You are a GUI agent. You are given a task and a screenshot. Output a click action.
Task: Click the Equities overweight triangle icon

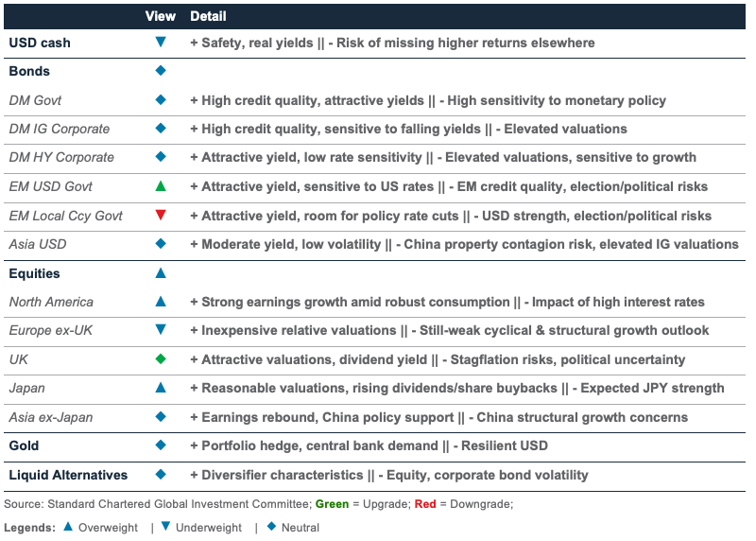click(160, 273)
